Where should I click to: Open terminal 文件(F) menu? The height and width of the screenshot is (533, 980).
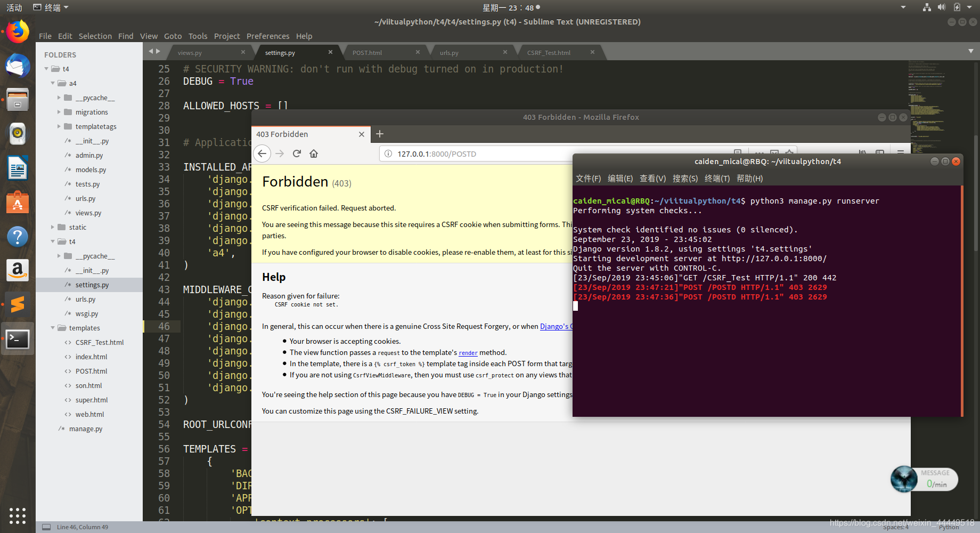[588, 179]
